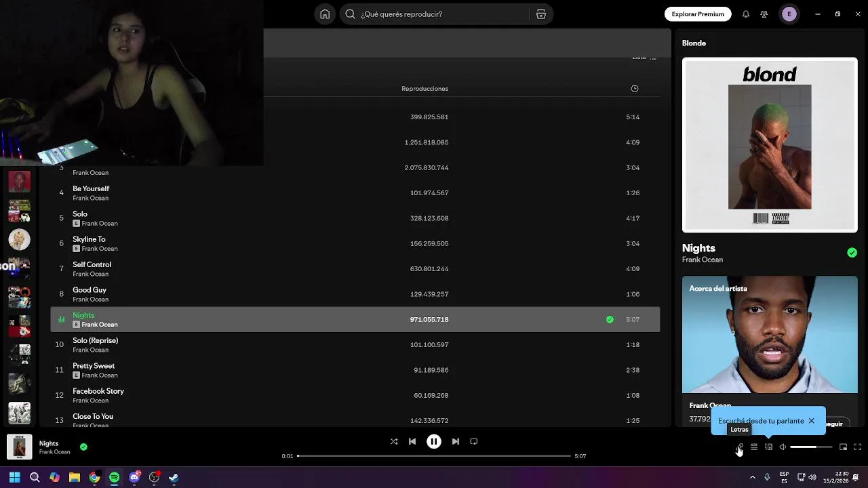
Task: Click the Spotify taskbar icon
Action: [x=114, y=477]
